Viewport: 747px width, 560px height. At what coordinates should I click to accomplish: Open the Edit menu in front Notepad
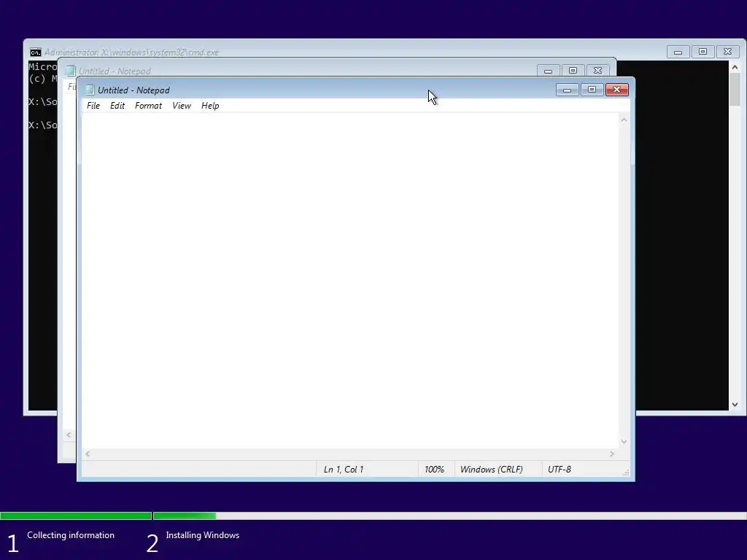(x=117, y=106)
